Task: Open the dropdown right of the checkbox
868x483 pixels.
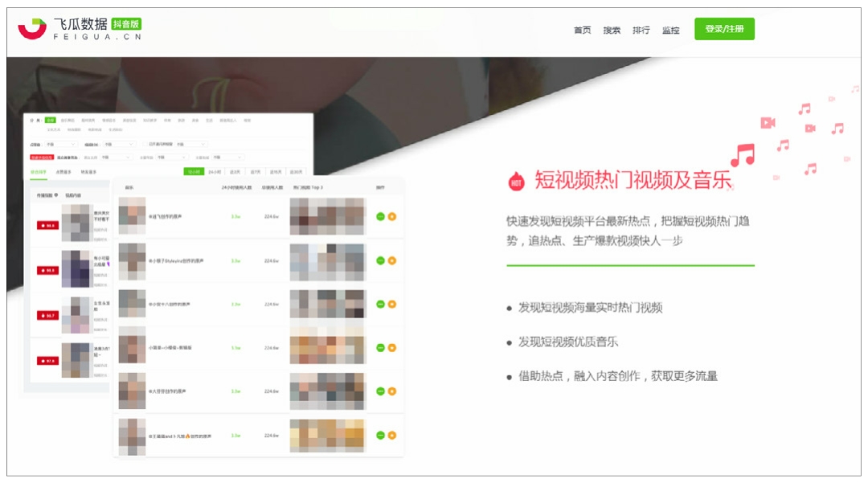Action: coord(191,145)
